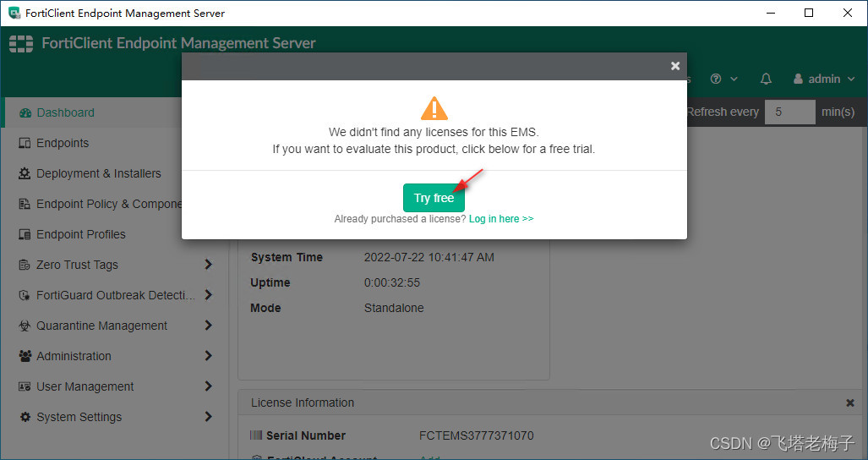Click the Zero Trust Tags icon
868x460 pixels.
point(25,266)
